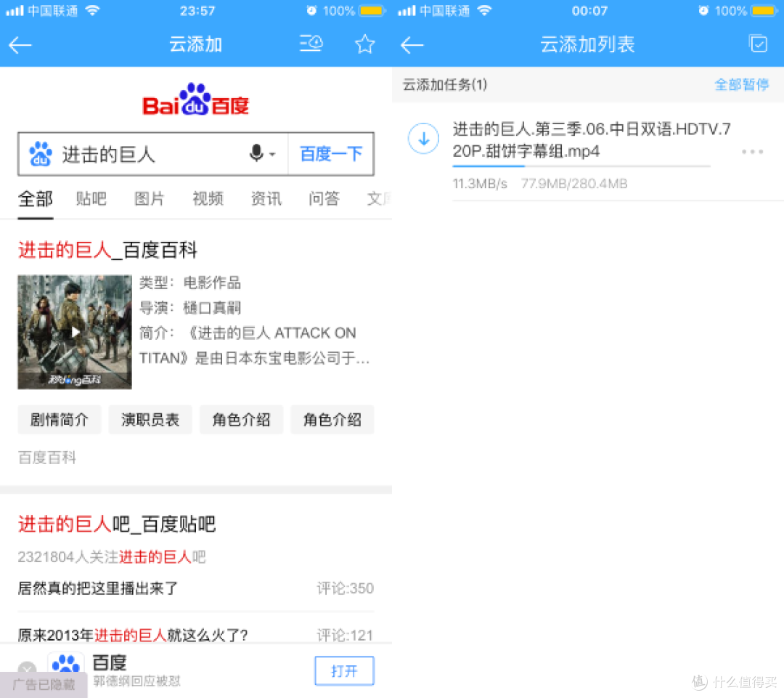This screenshot has width=784, height=698.
Task: Switch to the 贴吧 tab
Action: [91, 199]
